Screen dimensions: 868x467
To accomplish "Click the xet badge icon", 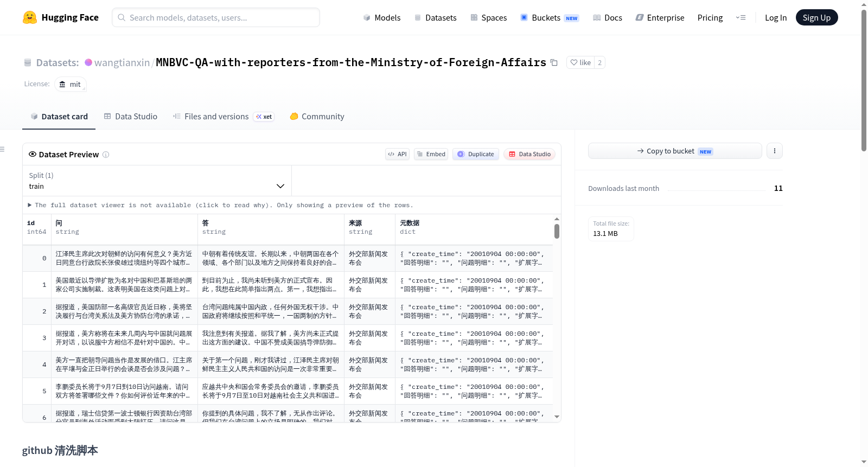I will pos(264,117).
